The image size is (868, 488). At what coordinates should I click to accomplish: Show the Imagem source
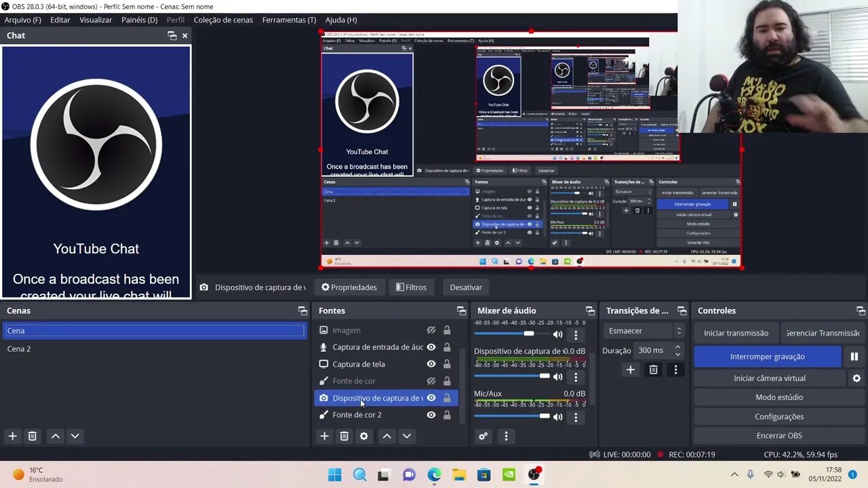(x=431, y=330)
